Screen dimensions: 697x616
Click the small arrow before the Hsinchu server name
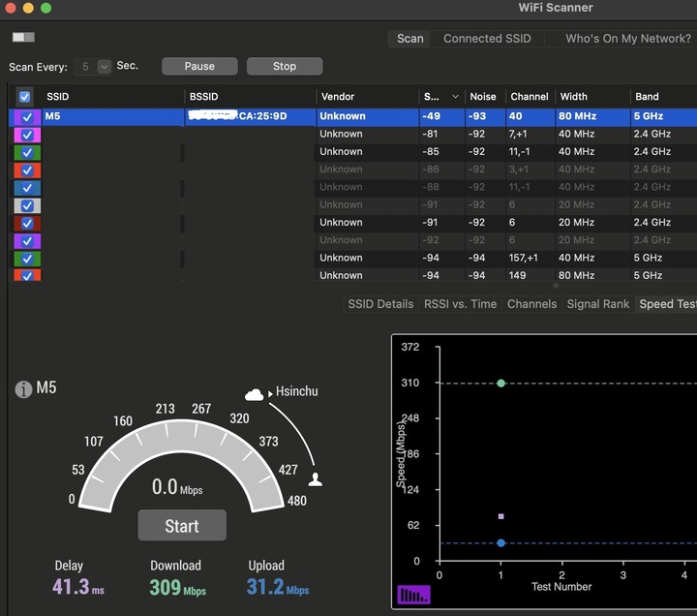coord(270,394)
